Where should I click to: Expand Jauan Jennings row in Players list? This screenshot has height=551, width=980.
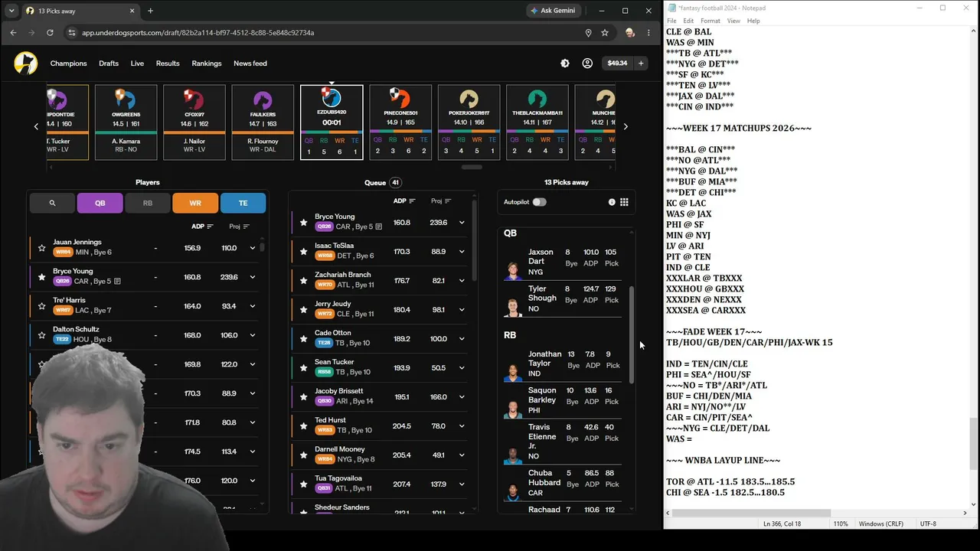(253, 248)
